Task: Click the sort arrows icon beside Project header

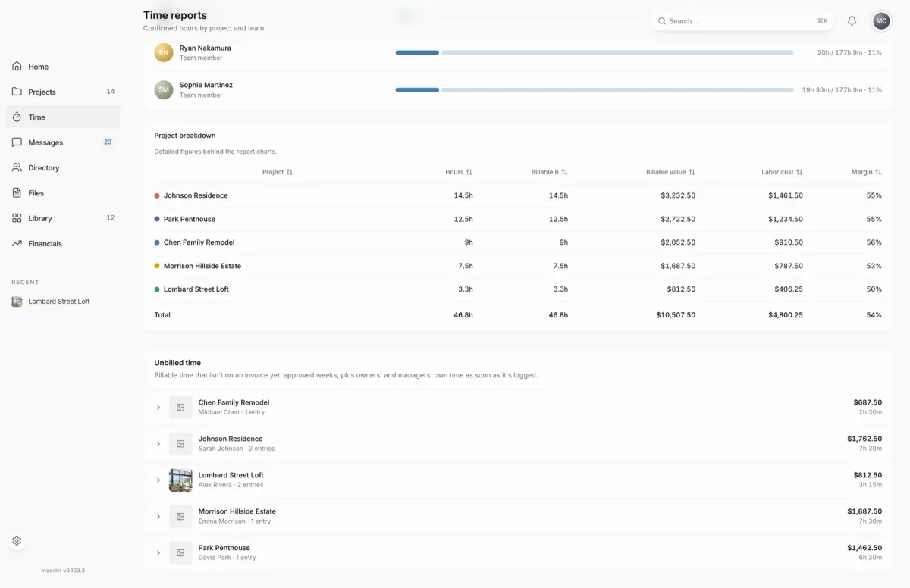Action: click(x=290, y=172)
